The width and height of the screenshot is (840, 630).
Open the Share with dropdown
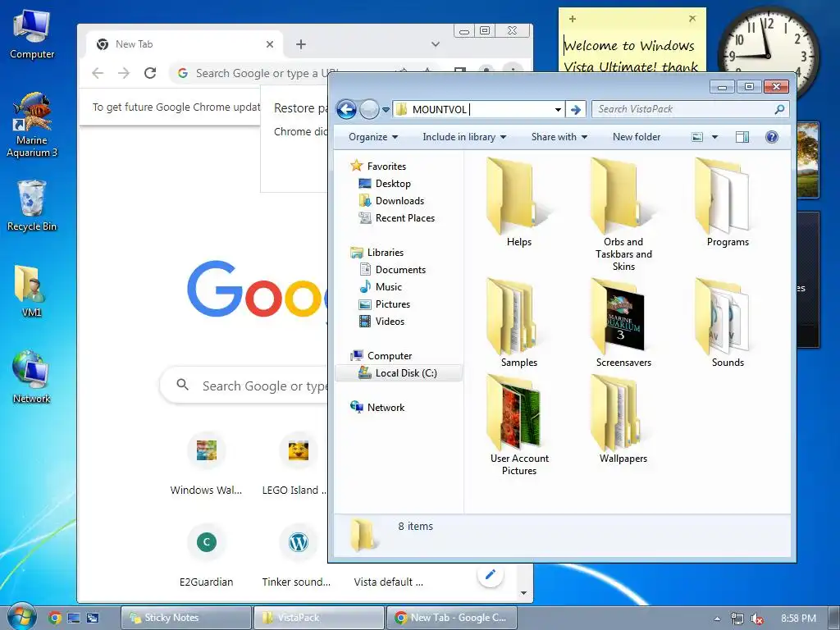pyautogui.click(x=559, y=137)
